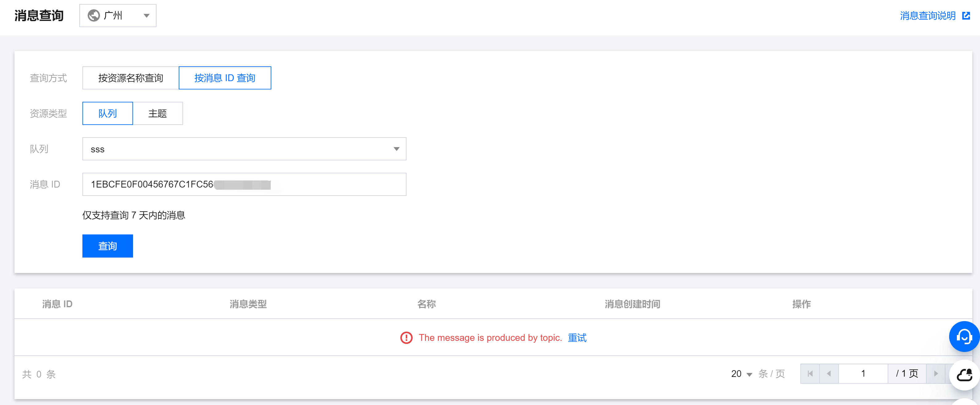
Task: Go to next page arrow
Action: pyautogui.click(x=936, y=374)
